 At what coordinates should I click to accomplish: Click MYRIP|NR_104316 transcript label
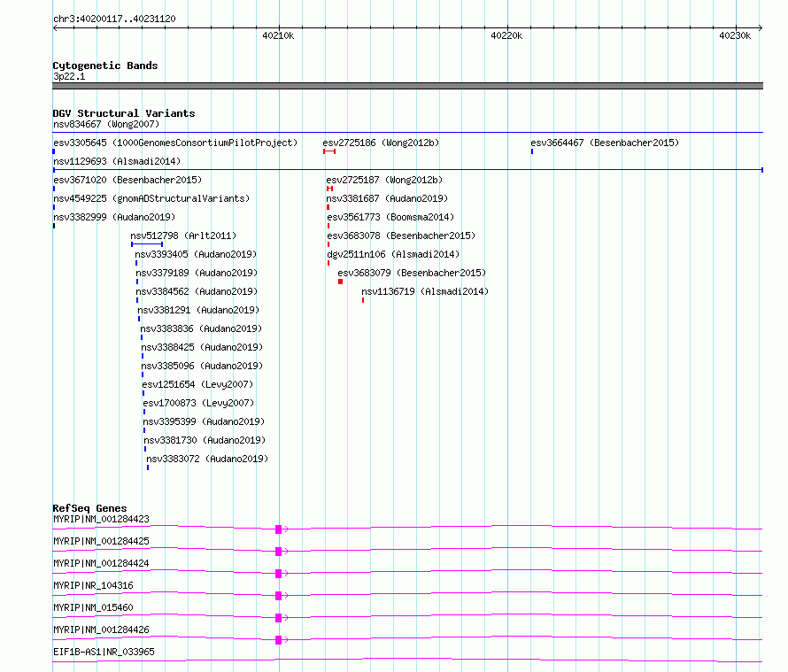[93, 585]
